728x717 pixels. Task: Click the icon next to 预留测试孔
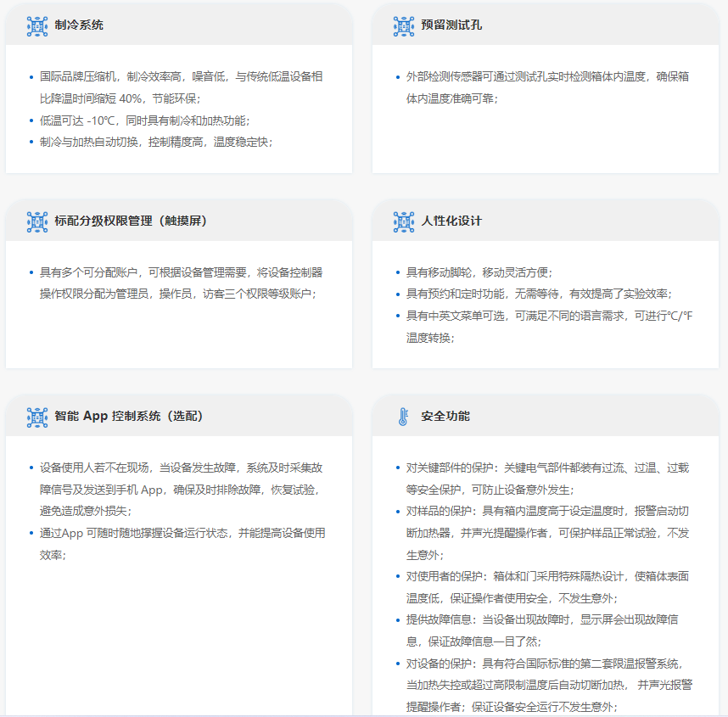[x=403, y=25]
